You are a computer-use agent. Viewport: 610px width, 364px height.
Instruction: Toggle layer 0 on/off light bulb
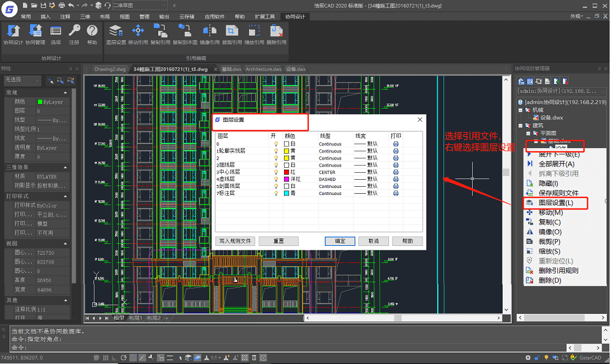[x=276, y=144]
